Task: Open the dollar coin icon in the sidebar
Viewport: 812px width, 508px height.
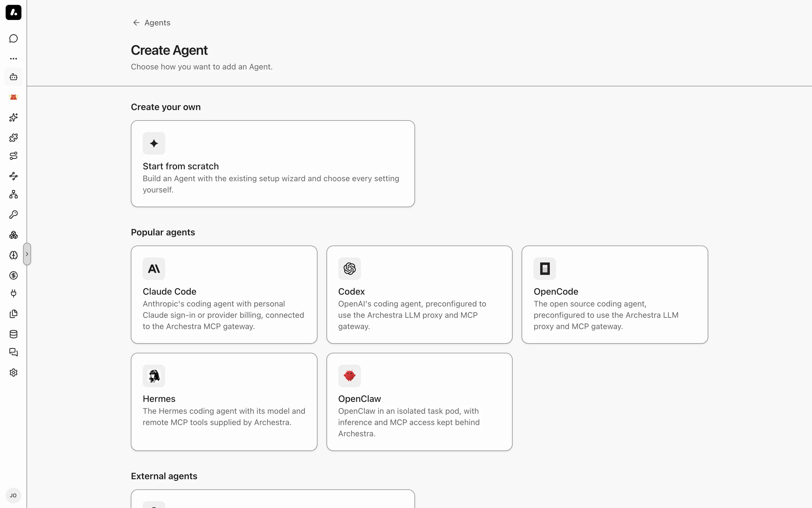Action: coord(14,275)
